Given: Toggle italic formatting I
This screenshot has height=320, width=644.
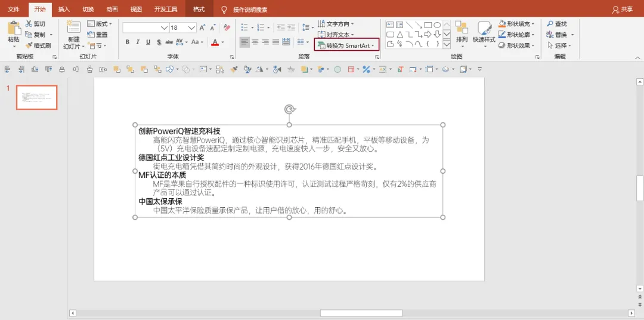Looking at the screenshot, I should pyautogui.click(x=138, y=42).
